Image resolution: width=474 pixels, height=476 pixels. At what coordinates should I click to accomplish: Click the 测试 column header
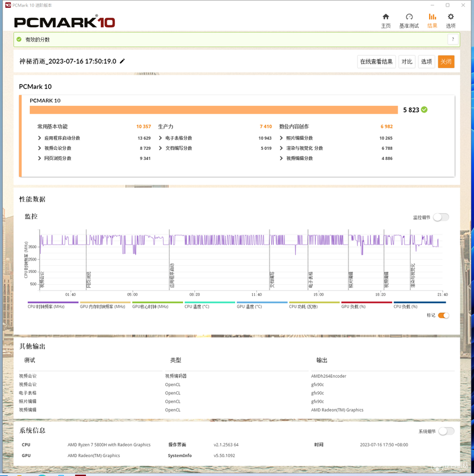pos(30,360)
